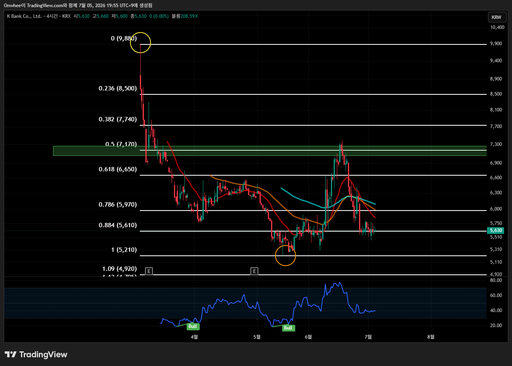
Task: Click the 9,900 price axis label
Action: pyautogui.click(x=496, y=44)
